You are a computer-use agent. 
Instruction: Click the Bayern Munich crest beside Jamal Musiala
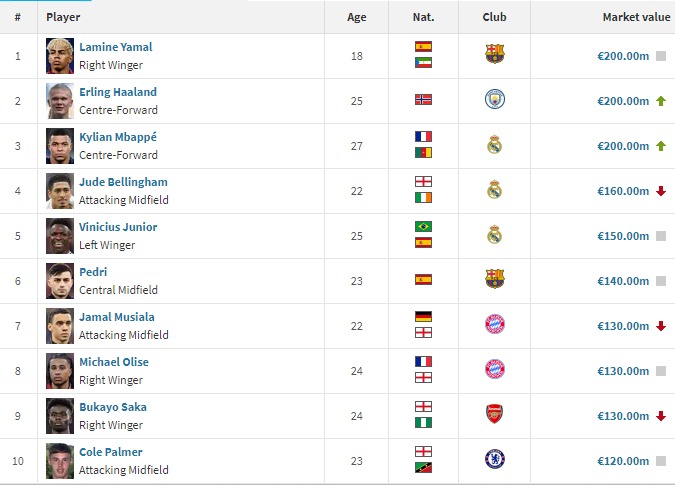point(494,325)
